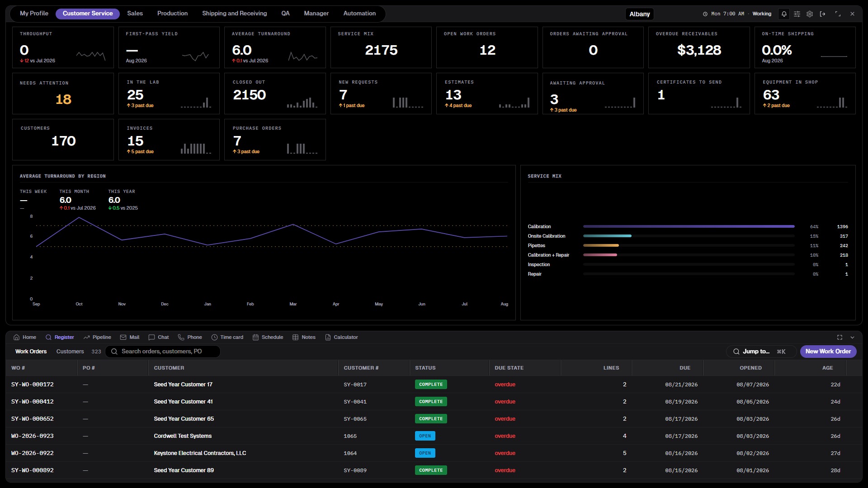Focus the Search orders, customers, PO field

pyautogui.click(x=163, y=352)
